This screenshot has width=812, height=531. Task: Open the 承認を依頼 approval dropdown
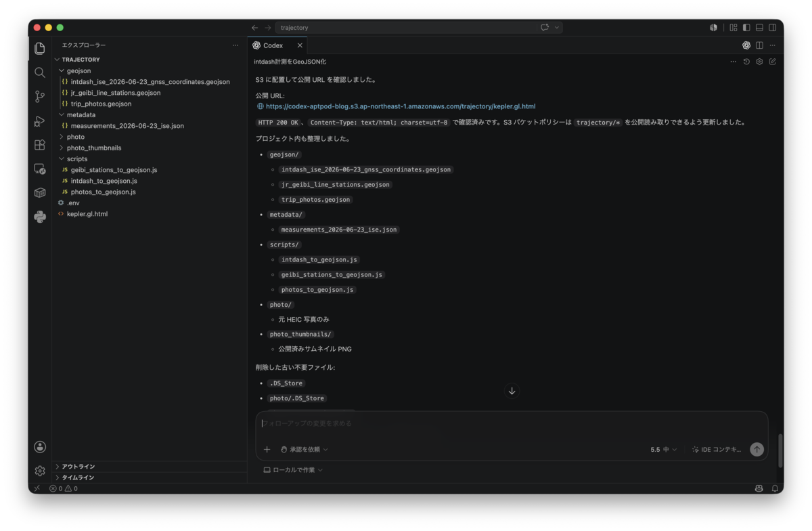[304, 449]
